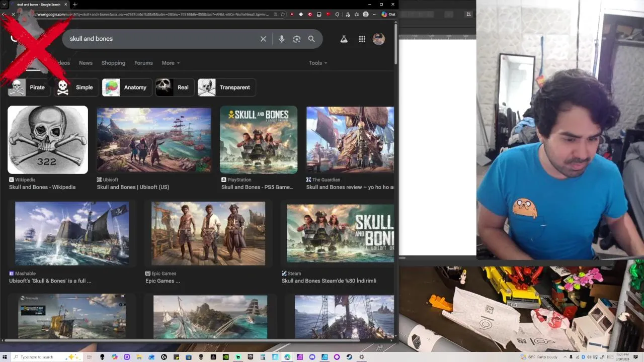Open the notification center icon
Viewport: 644px width, 362px height.
tap(635, 357)
